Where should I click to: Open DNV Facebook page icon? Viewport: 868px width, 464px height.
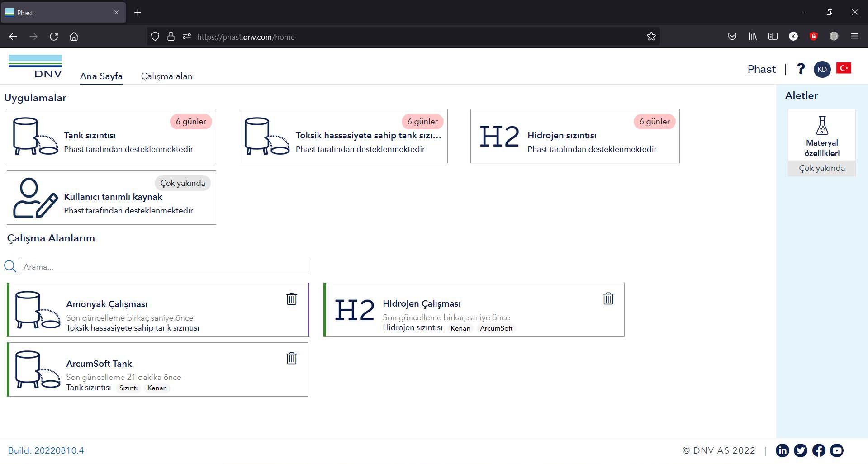(x=819, y=450)
